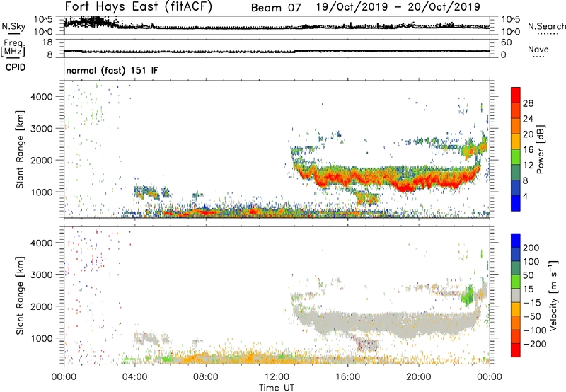Click the 'N.Search' legend label
This screenshot has height=392, width=566.
pyautogui.click(x=546, y=26)
